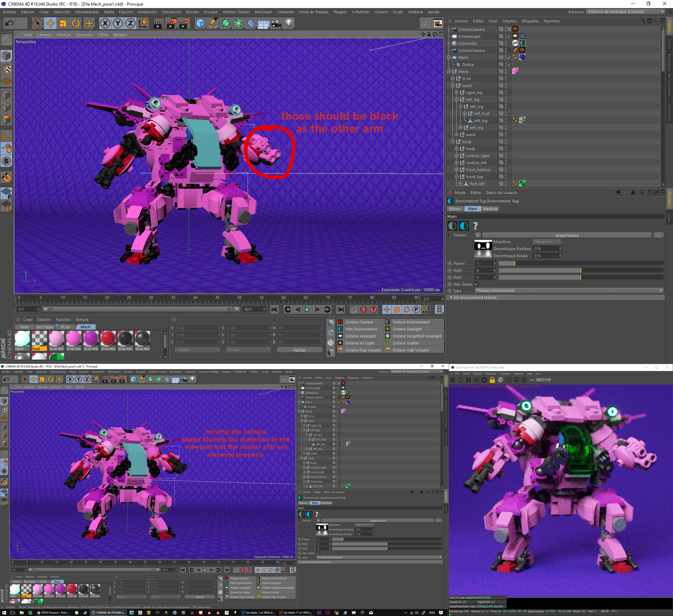Toggle the Plano object enable checkmark
The width and height of the screenshot is (673, 616).
point(509,58)
